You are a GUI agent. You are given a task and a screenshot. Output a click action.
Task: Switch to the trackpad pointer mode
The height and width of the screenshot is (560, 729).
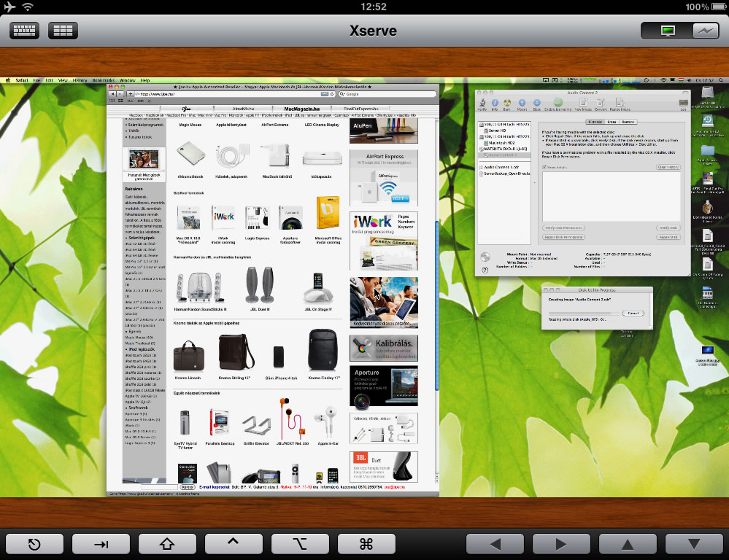click(x=704, y=31)
